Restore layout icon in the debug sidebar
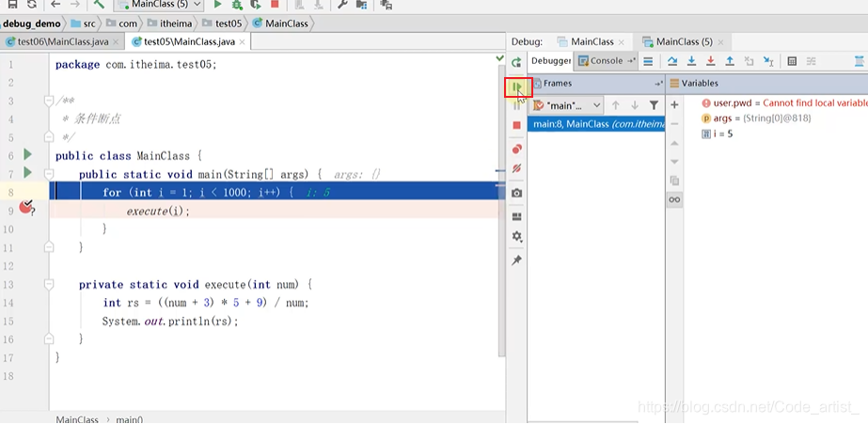The width and height of the screenshot is (868, 424). [x=516, y=216]
